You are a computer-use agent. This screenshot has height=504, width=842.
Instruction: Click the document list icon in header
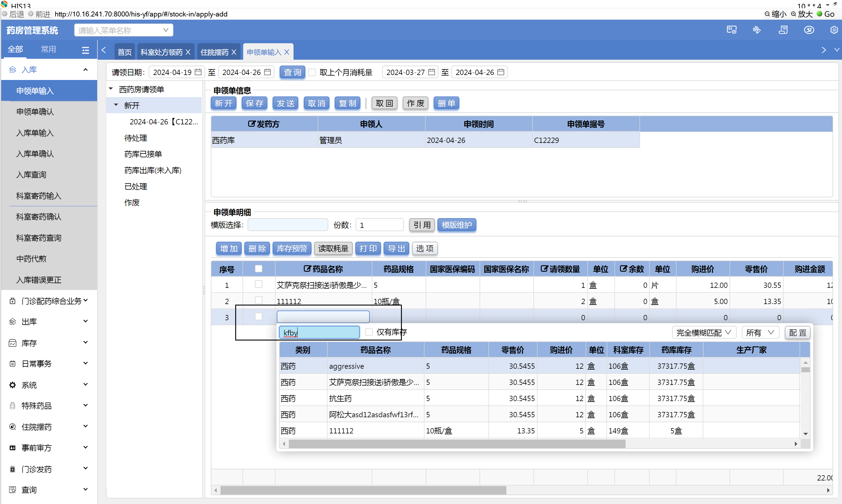[783, 30]
